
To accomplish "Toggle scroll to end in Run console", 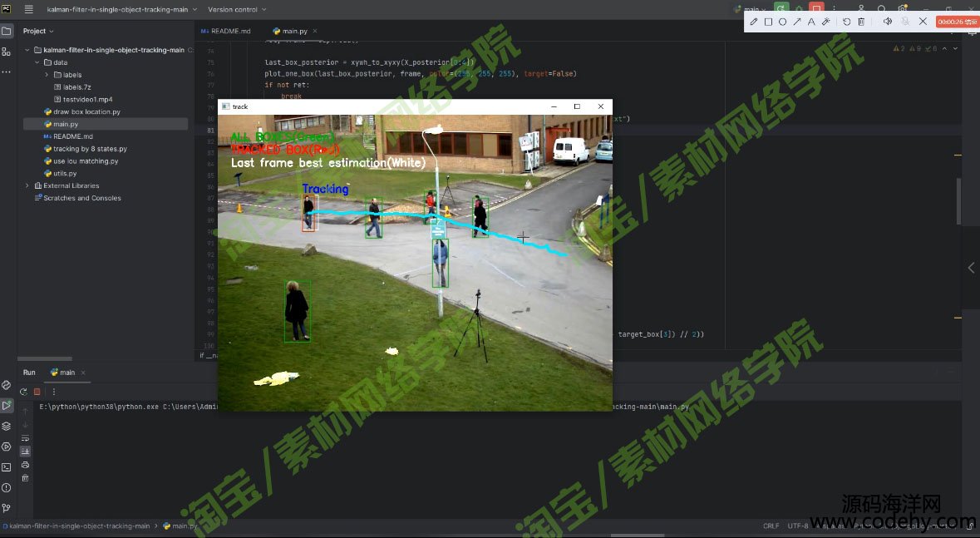I will [x=25, y=451].
